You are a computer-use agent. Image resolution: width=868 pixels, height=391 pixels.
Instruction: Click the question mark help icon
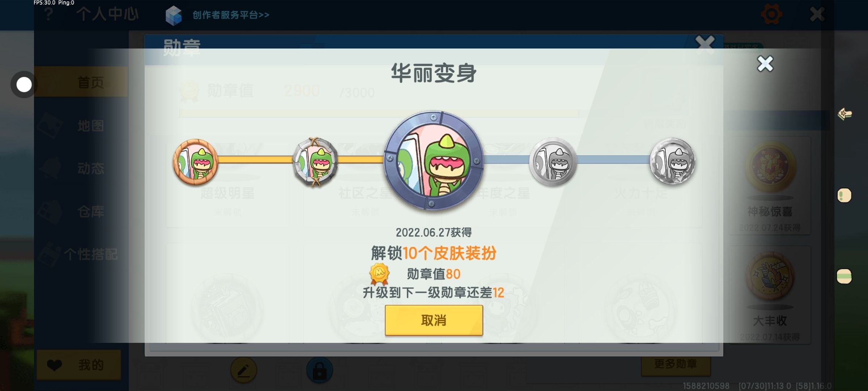48,14
